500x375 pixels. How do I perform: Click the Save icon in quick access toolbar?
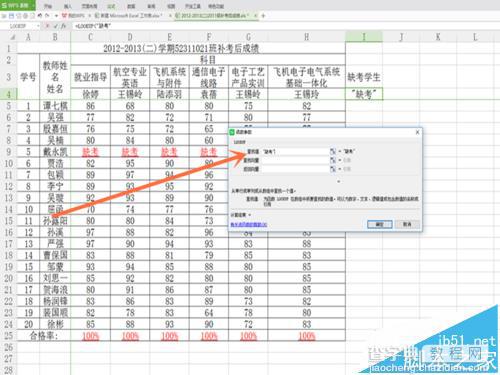tap(11, 16)
